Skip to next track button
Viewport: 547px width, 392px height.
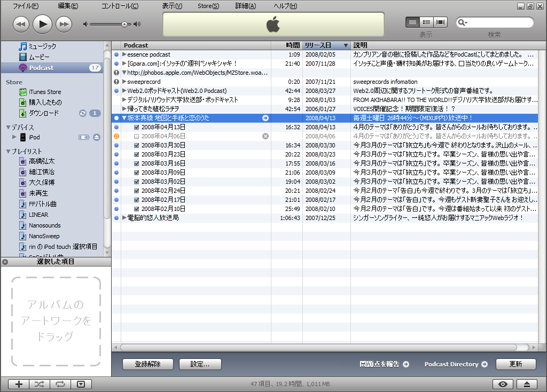point(64,24)
